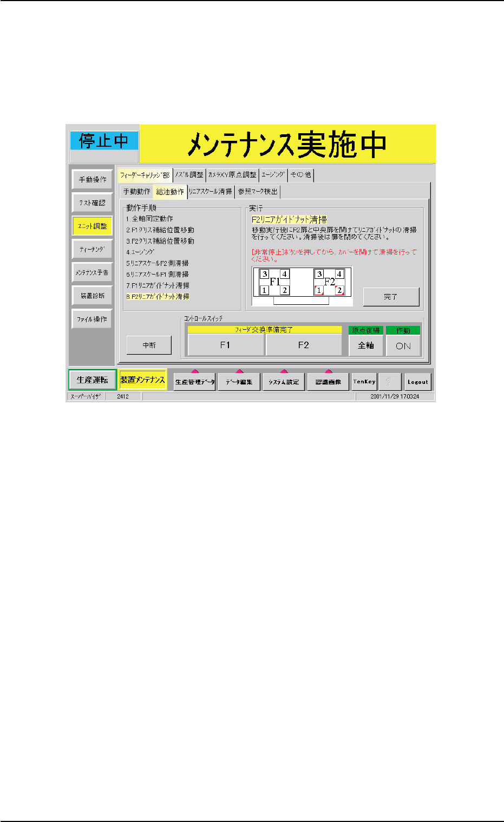Open the テスト確認 side menu

tap(92, 203)
